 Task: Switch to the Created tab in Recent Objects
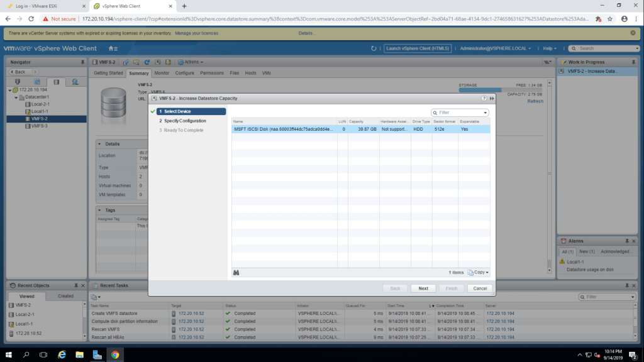point(65,296)
